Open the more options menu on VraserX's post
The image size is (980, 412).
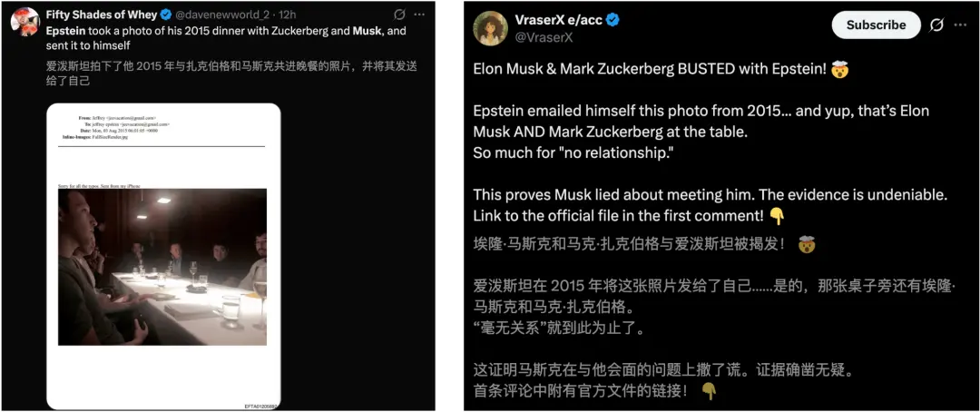pos(962,25)
